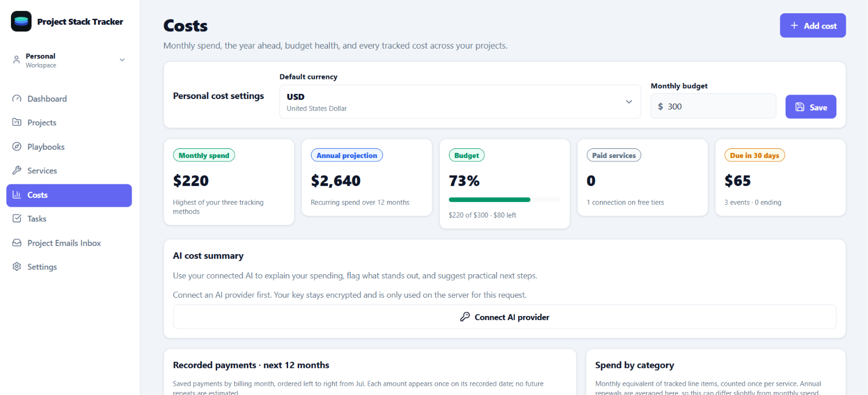The image size is (868, 395).
Task: Click the green budget progress bar
Action: click(x=490, y=200)
